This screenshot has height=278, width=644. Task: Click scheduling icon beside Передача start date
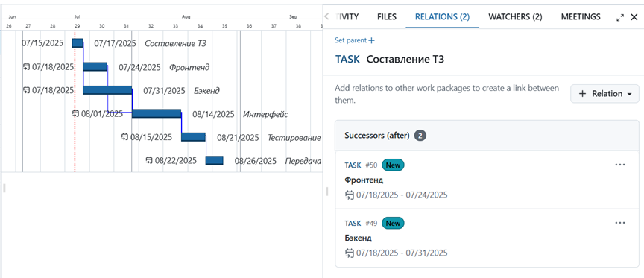click(x=150, y=160)
